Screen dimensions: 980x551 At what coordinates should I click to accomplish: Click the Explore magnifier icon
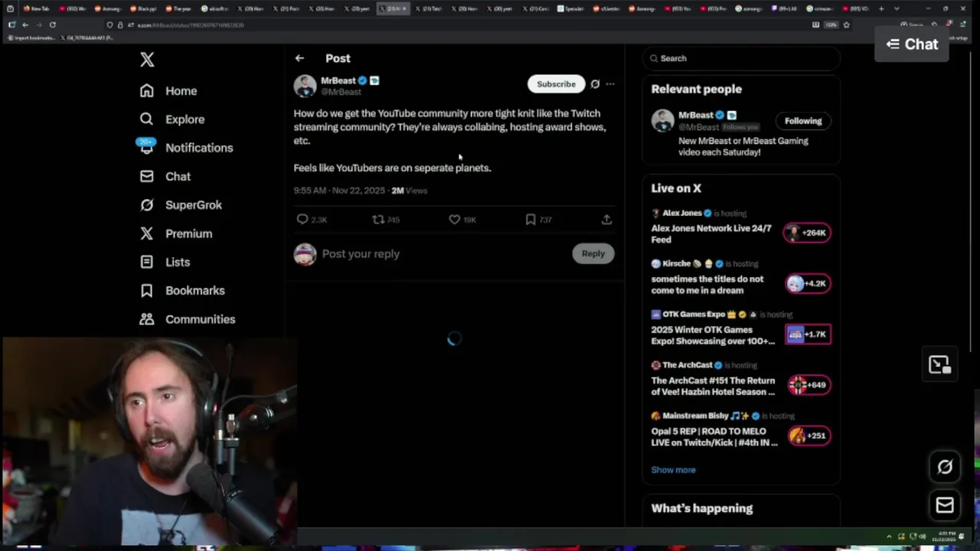147,119
